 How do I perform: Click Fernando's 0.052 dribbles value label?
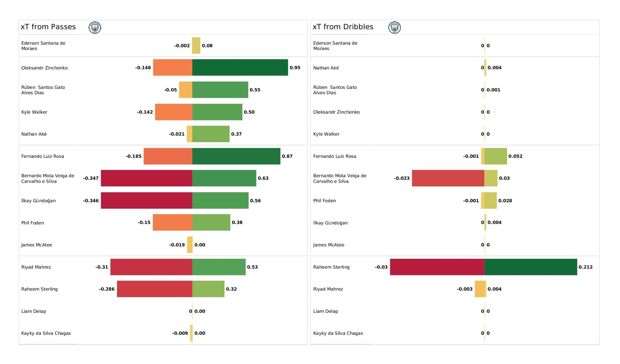click(x=515, y=156)
